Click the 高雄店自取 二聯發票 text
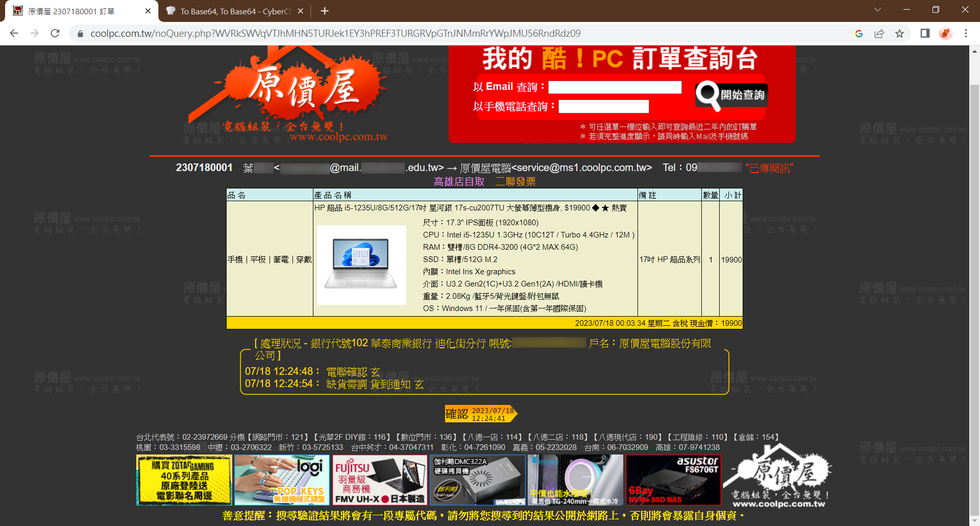980x526 pixels. pyautogui.click(x=484, y=182)
